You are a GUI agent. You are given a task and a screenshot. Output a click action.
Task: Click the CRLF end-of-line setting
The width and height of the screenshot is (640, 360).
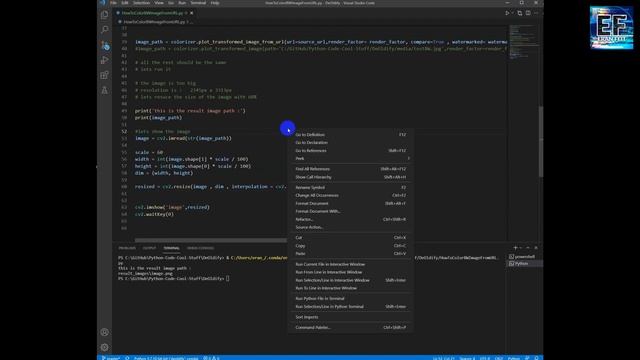coord(499,358)
